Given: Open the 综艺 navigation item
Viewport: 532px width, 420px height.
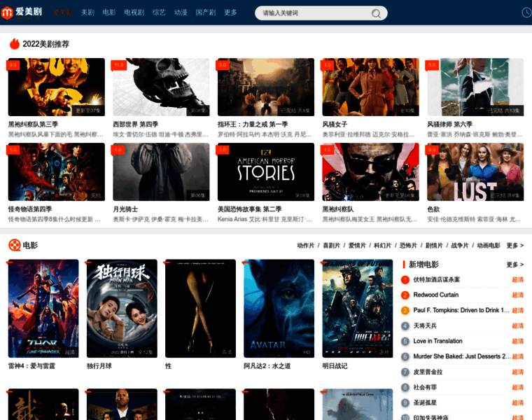Looking at the screenshot, I should (x=159, y=13).
